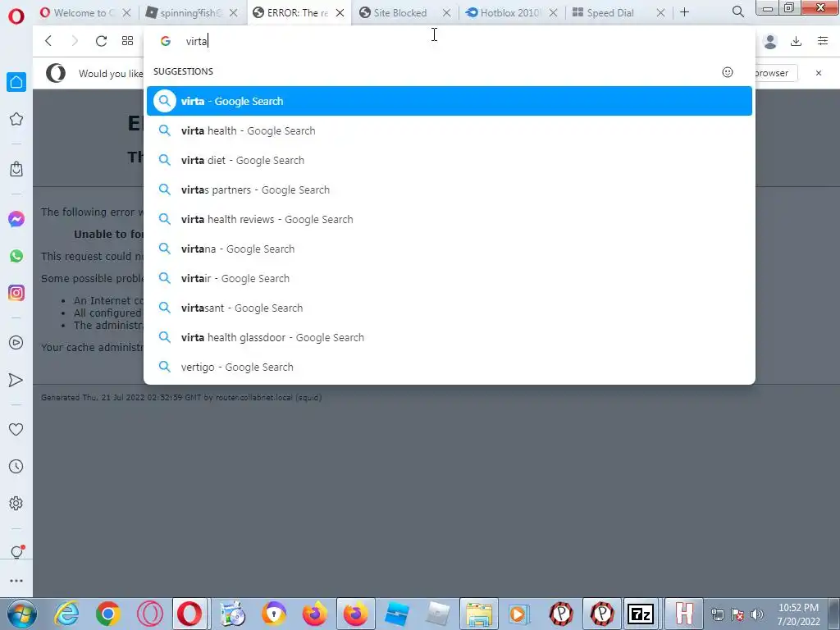The height and width of the screenshot is (630, 840).
Task: Open the Player icon in sidebar
Action: click(16, 343)
